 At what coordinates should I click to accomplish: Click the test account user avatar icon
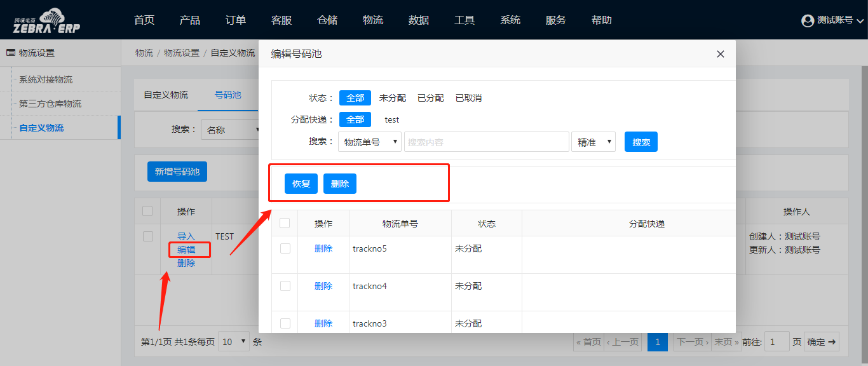click(808, 21)
